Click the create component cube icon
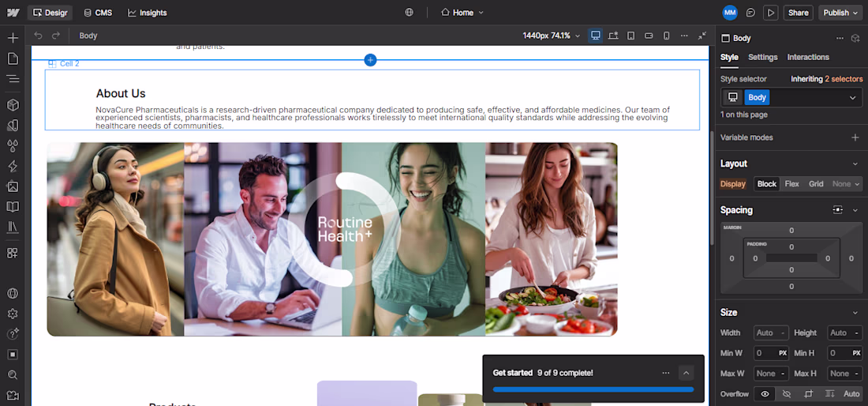The image size is (868, 406). [x=855, y=38]
